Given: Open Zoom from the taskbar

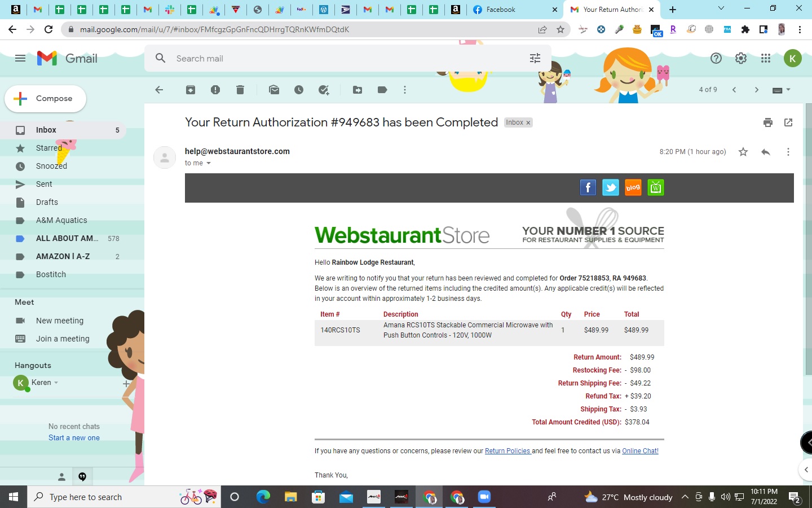Looking at the screenshot, I should click(484, 497).
